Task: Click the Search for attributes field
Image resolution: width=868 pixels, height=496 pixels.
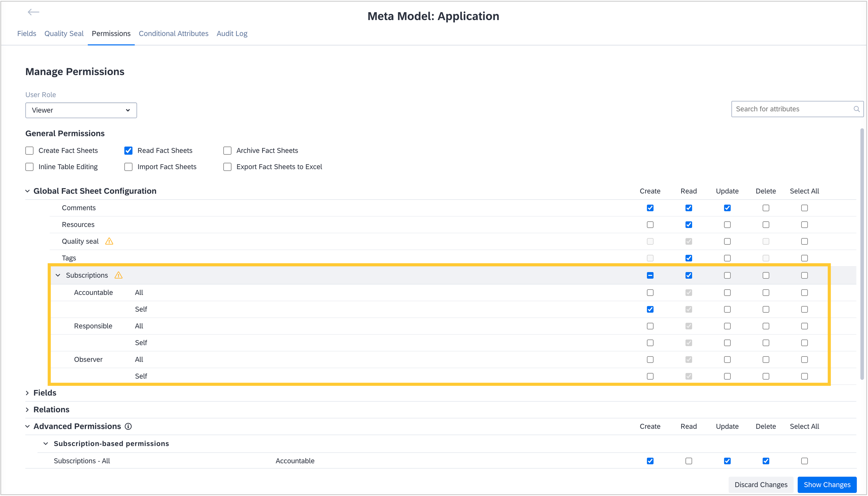Action: click(x=791, y=109)
